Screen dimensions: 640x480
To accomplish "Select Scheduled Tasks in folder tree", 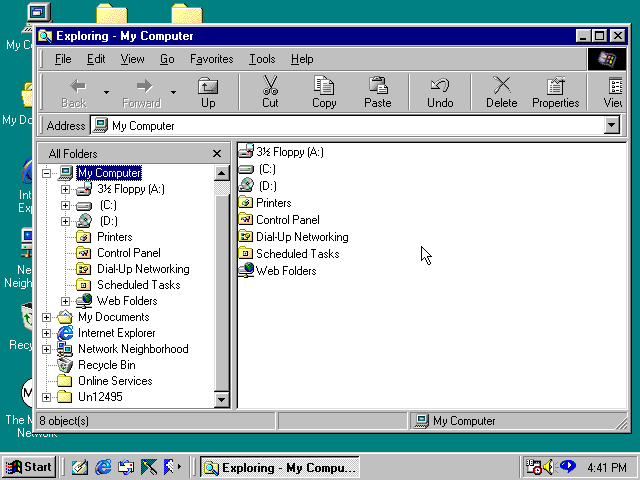I will [x=138, y=285].
